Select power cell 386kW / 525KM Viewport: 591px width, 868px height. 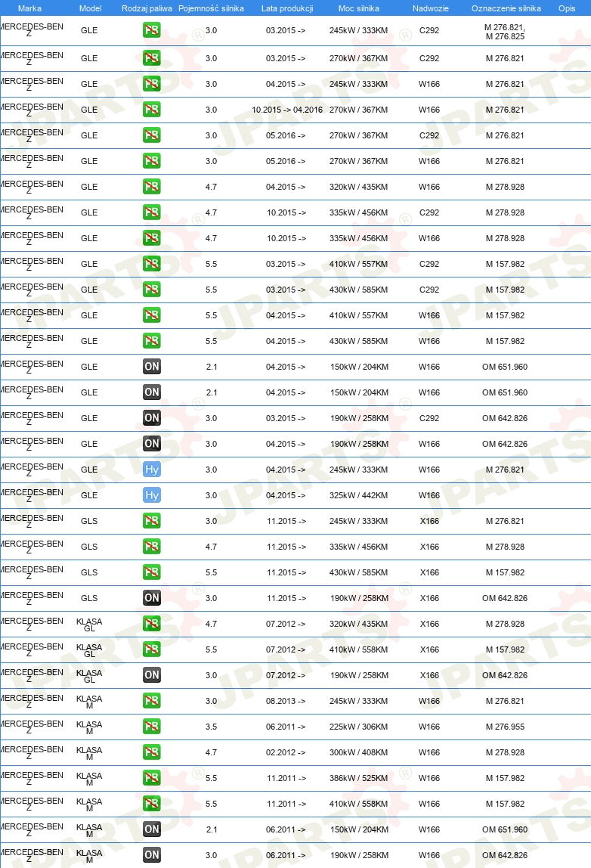coord(358,778)
